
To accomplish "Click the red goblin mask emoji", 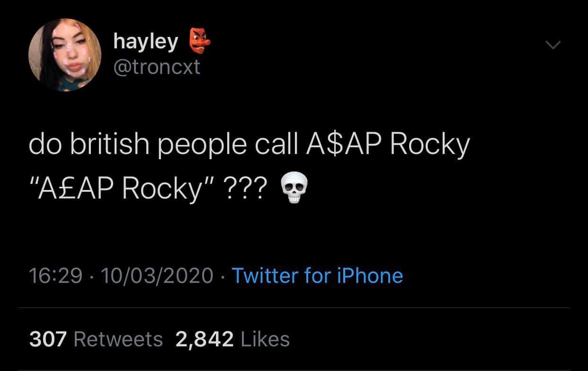I will [199, 41].
